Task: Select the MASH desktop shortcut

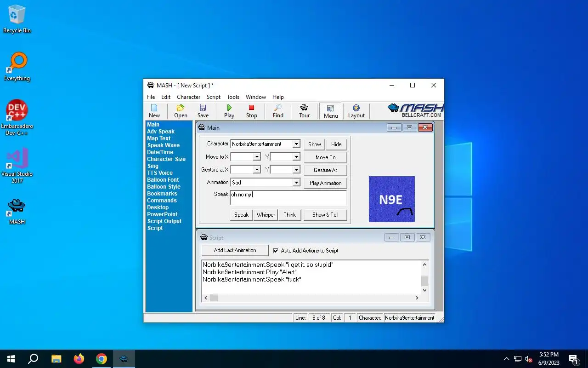Action: click(17, 211)
